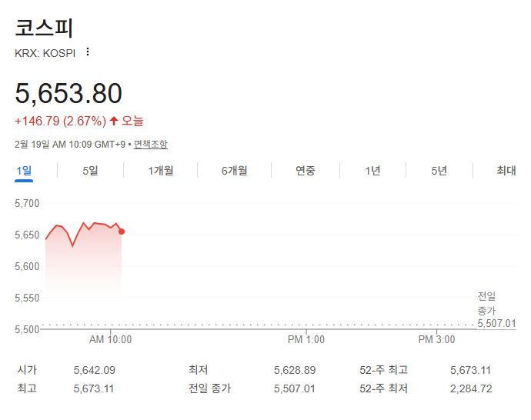Select the 1일 tab
Viewport: 531px width, 420px height.
click(24, 171)
